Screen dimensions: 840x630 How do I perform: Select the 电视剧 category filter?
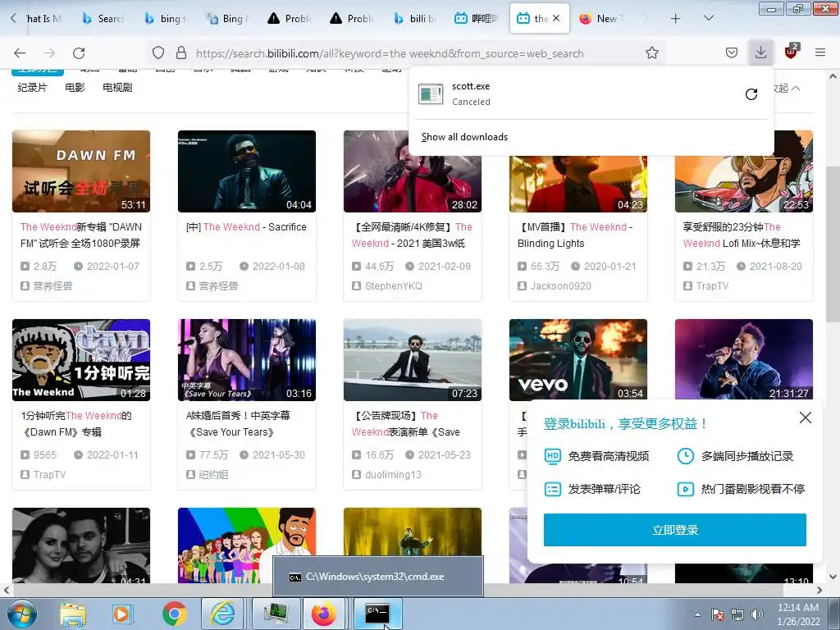point(117,87)
